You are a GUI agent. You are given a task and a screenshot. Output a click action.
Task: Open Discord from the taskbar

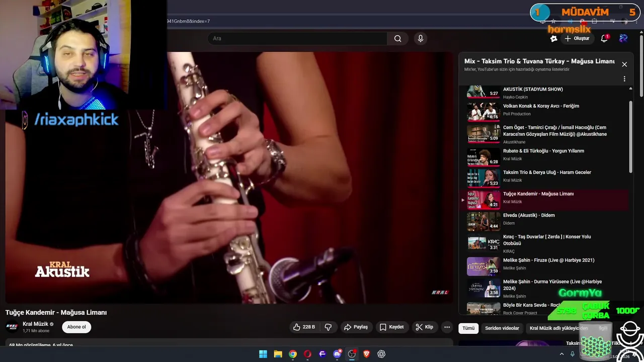(337, 354)
